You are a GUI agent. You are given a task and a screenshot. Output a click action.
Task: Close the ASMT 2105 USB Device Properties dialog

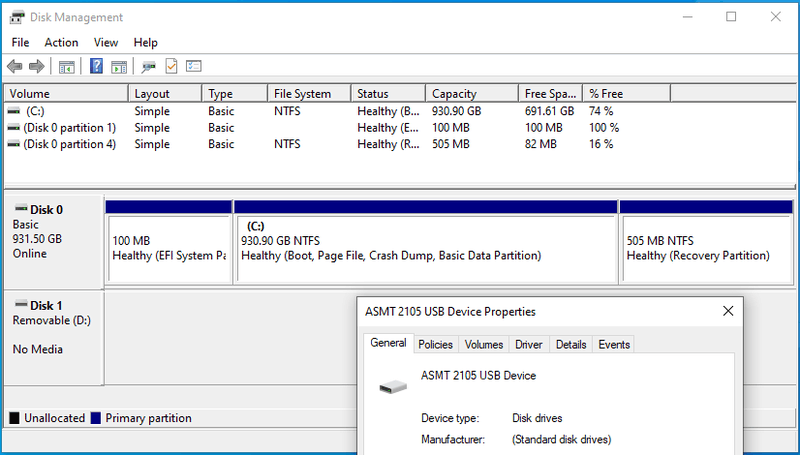[728, 311]
